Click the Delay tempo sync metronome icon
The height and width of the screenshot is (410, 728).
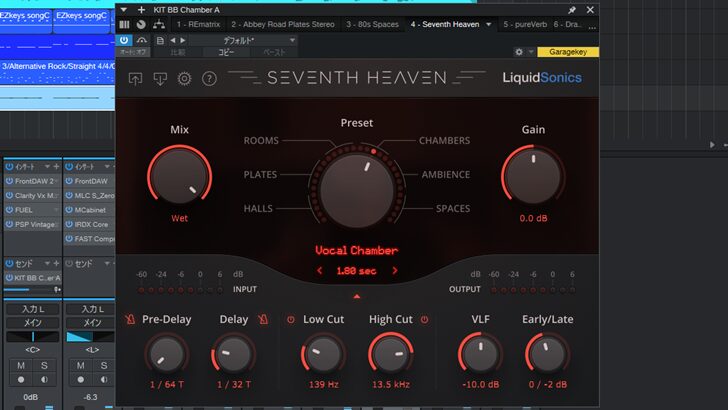point(263,319)
